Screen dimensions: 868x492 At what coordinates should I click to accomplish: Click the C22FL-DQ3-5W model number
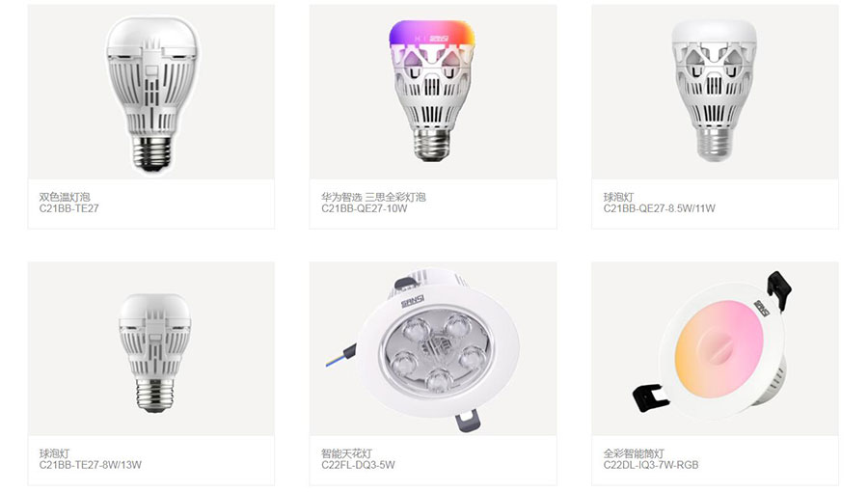click(x=358, y=465)
